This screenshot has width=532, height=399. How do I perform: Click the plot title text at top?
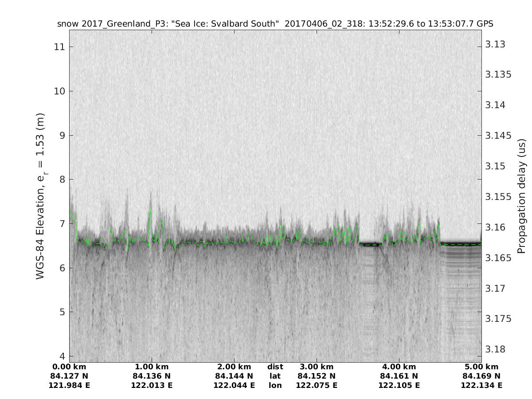275,24
